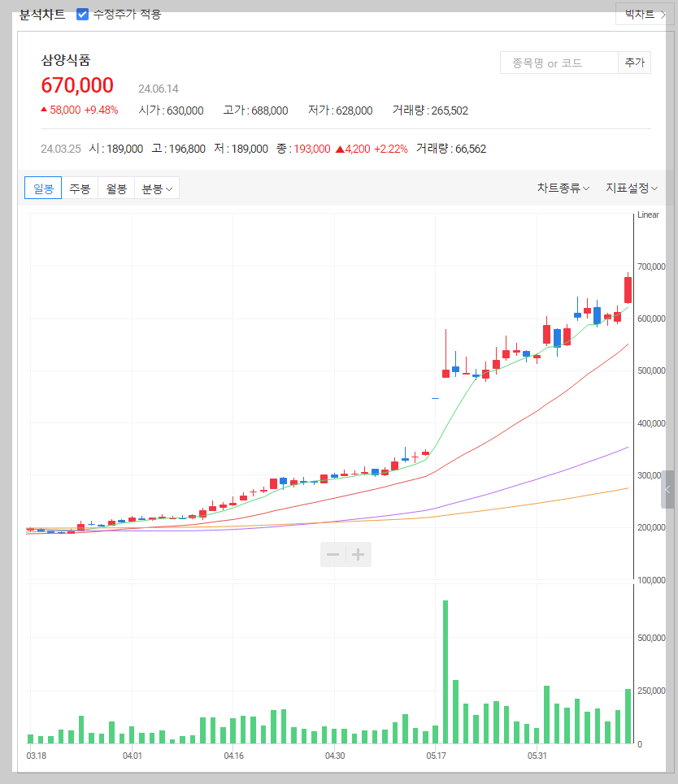
Task: Open the 빅차트 link
Action: (x=645, y=14)
